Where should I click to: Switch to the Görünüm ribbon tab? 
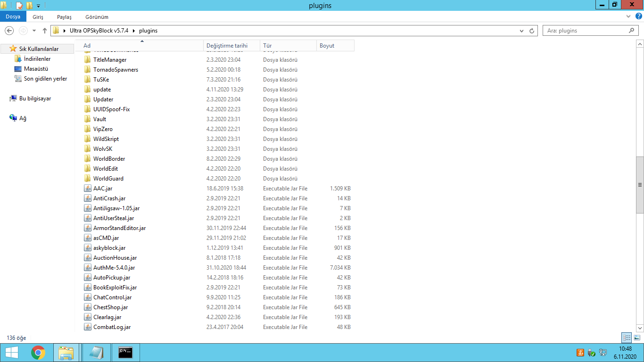click(97, 16)
